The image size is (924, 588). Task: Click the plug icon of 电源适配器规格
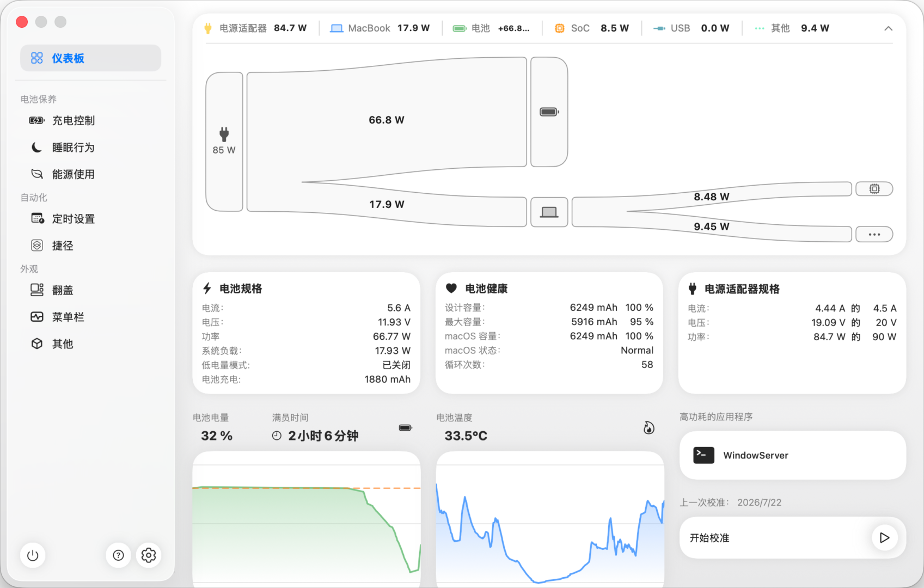pyautogui.click(x=692, y=289)
